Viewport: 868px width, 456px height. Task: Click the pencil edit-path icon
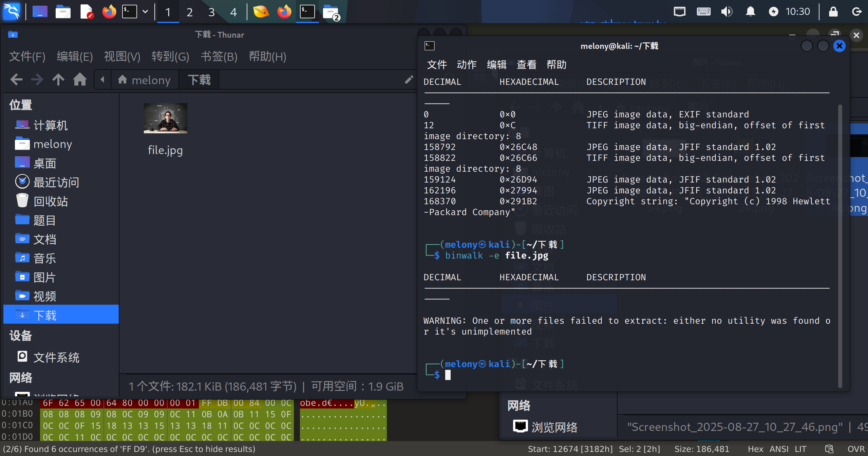[x=409, y=80]
